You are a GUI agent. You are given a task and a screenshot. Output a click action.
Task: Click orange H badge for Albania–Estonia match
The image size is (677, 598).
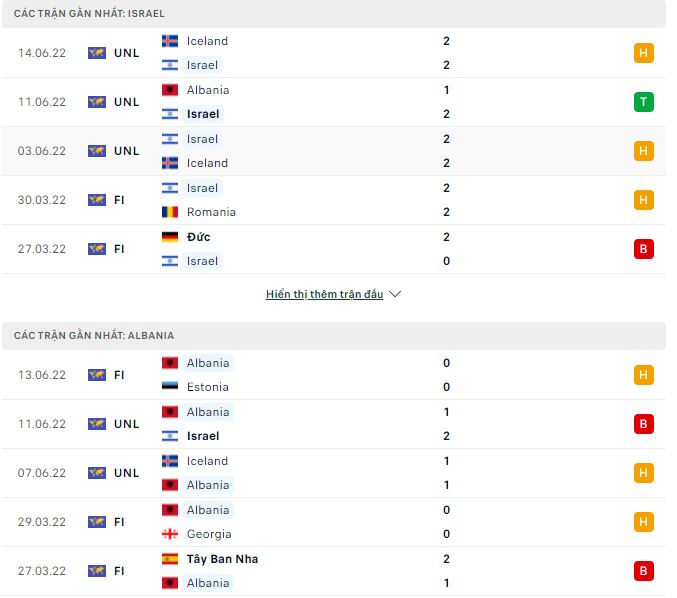click(x=643, y=375)
